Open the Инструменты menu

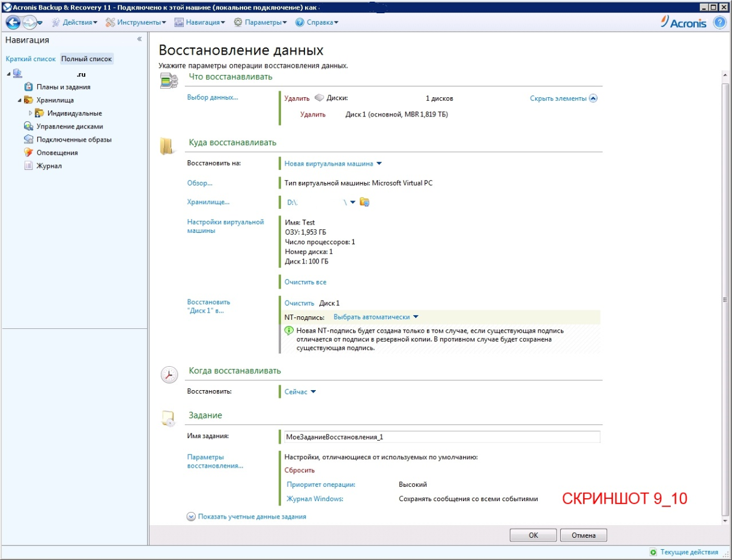(136, 22)
